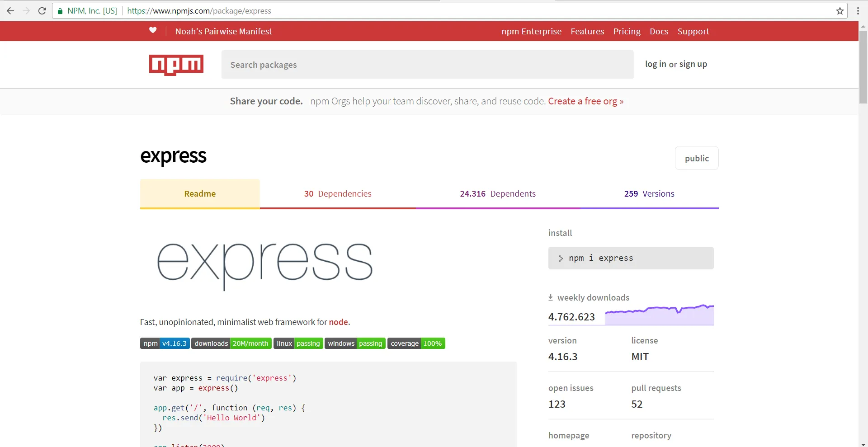Open the 259 Versions tab
Viewport: 868px width, 447px height.
point(649,194)
